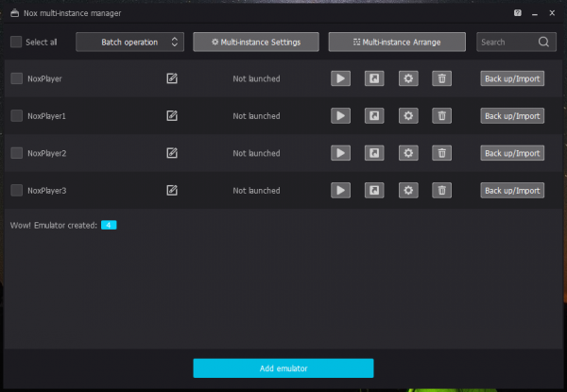Click the Wow! Emulator created label

tap(54, 226)
